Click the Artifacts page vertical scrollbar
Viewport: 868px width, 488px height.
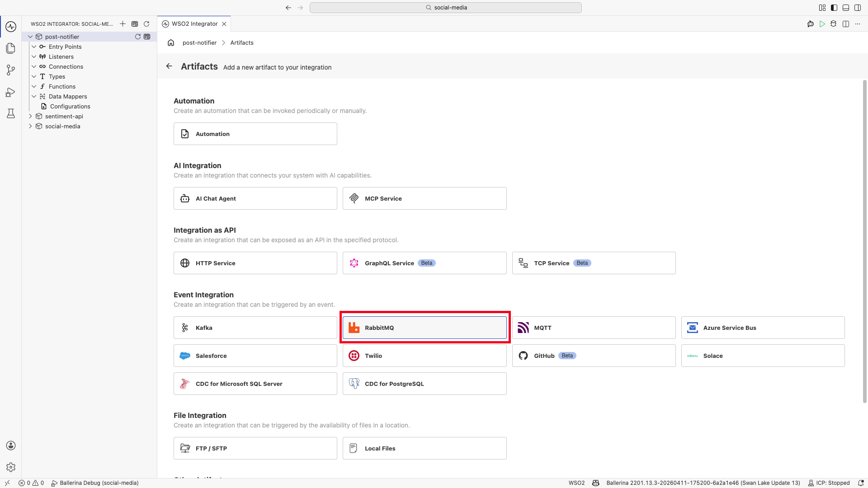pyautogui.click(x=865, y=241)
